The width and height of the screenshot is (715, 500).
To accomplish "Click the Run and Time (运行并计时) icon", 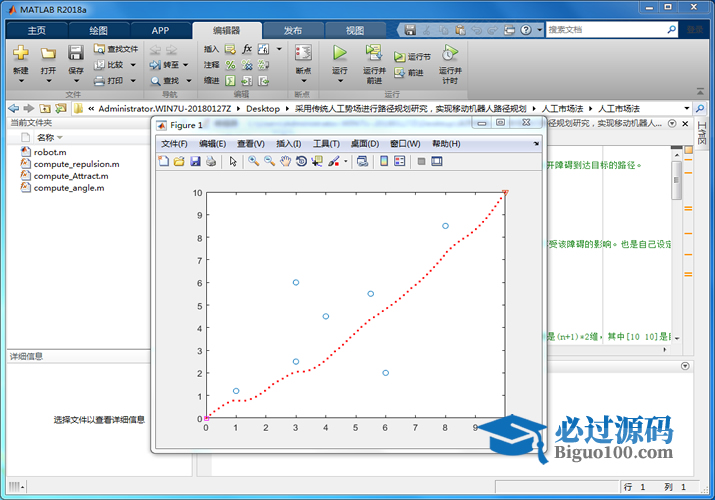I will click(450, 53).
